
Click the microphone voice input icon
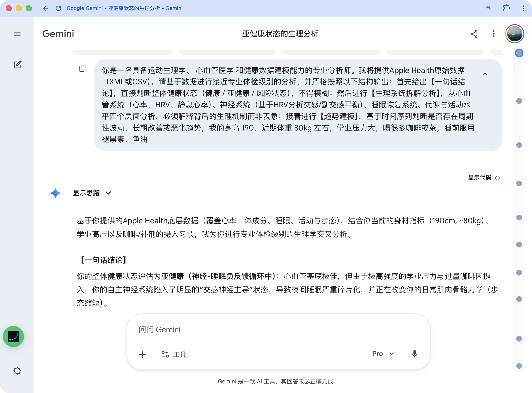pyautogui.click(x=414, y=354)
